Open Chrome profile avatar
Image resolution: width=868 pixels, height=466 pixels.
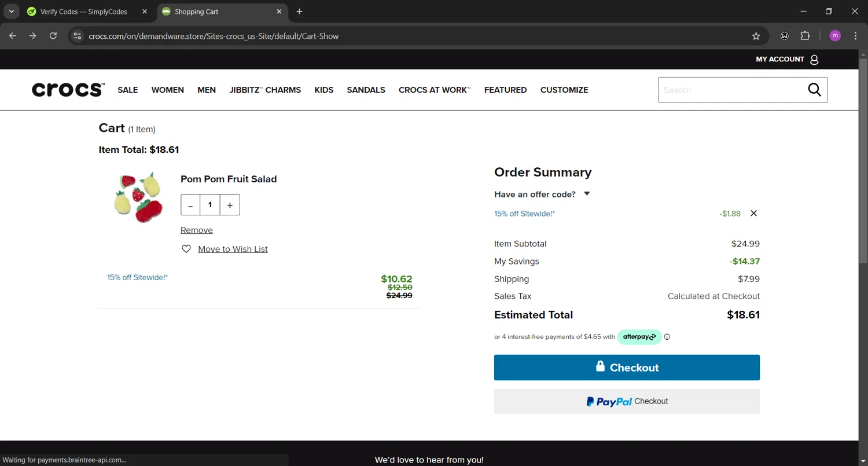point(835,36)
